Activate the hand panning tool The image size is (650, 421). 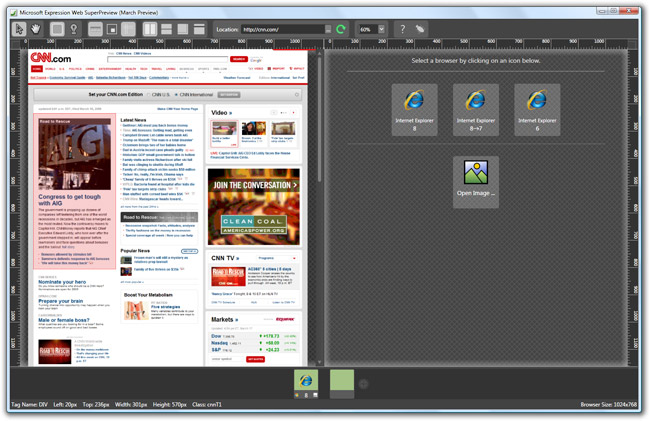click(36, 29)
